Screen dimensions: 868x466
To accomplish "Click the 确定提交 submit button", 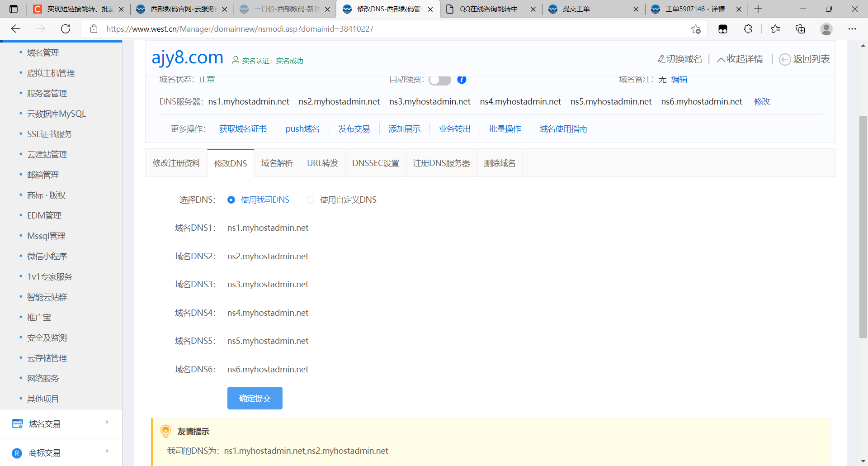I will pos(255,398).
